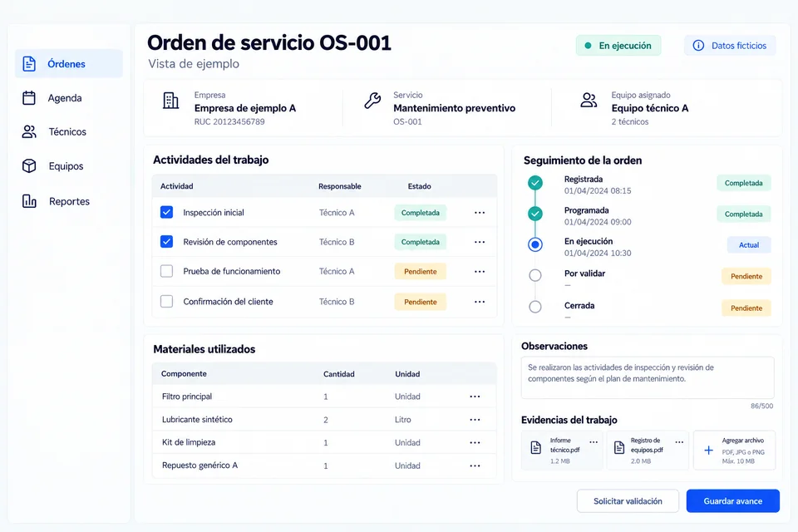Click 'Mantenimiento preventivo' service name

point(454,108)
